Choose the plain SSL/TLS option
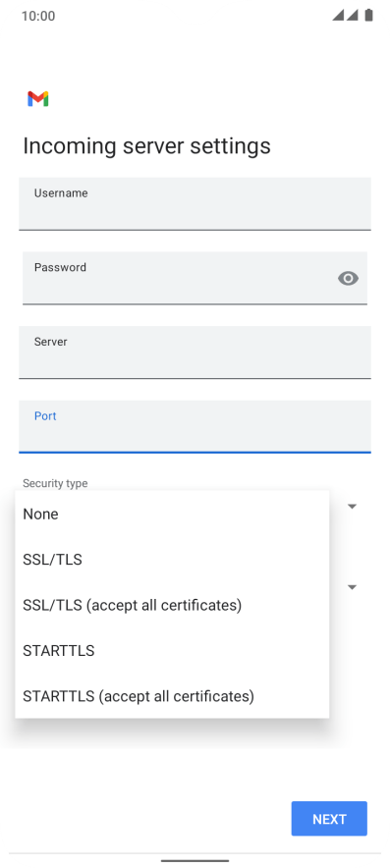This screenshot has height=868, width=390. click(x=172, y=559)
